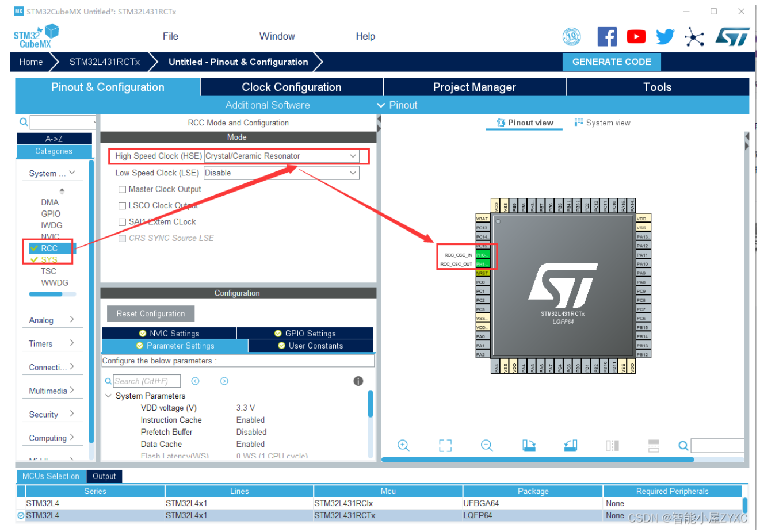The image size is (760, 532).
Task: Click the parameter search input field
Action: [147, 381]
